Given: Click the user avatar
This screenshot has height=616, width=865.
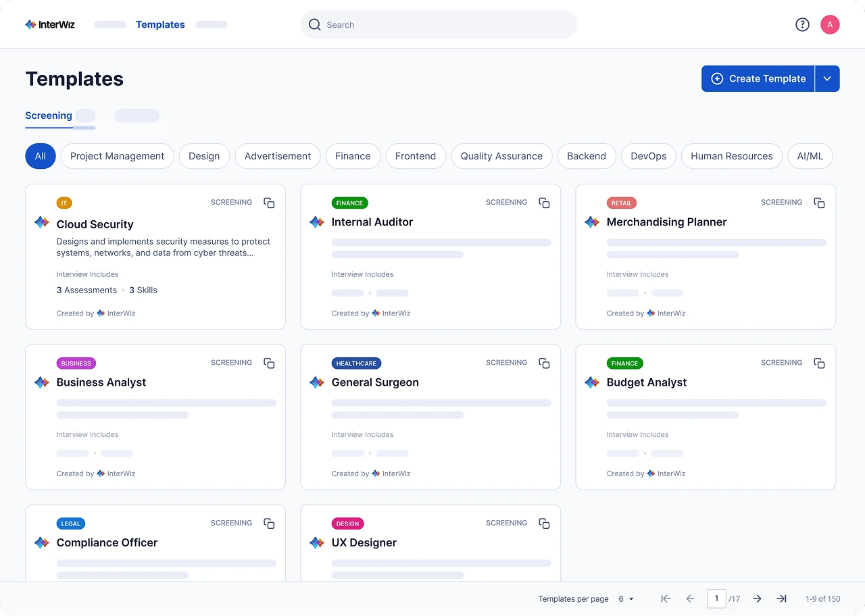Looking at the screenshot, I should click(830, 24).
